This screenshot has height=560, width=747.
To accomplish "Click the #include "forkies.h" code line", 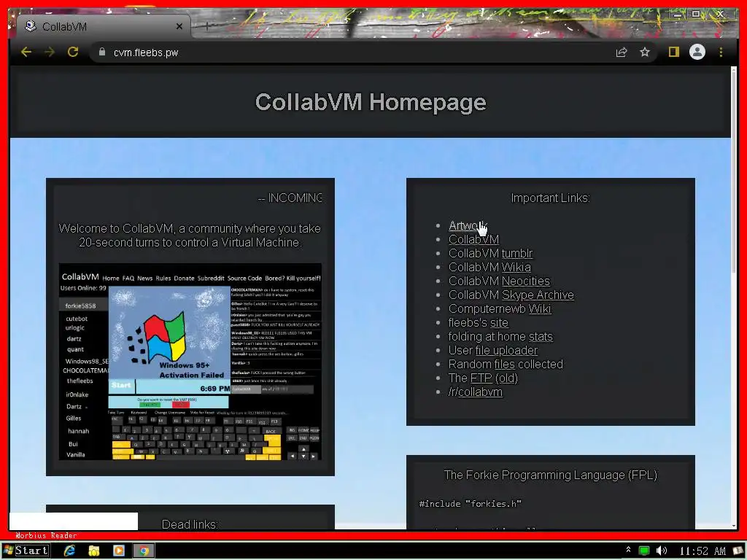I will tap(471, 504).
